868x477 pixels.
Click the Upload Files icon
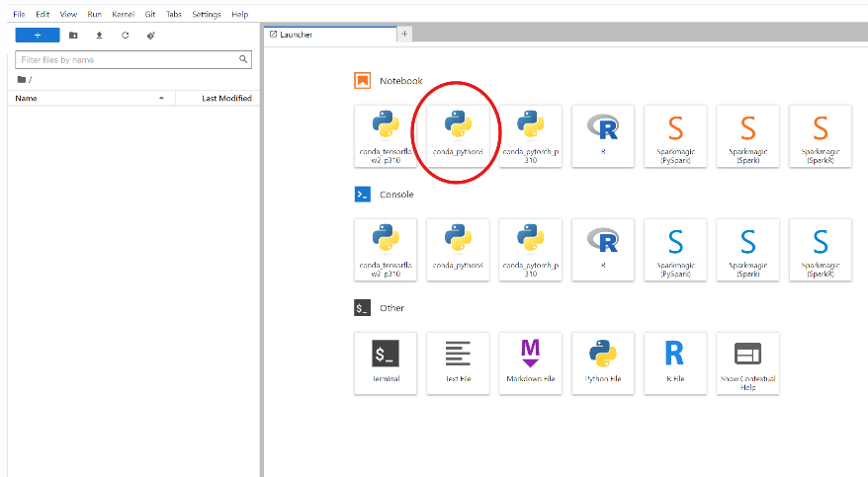point(99,36)
